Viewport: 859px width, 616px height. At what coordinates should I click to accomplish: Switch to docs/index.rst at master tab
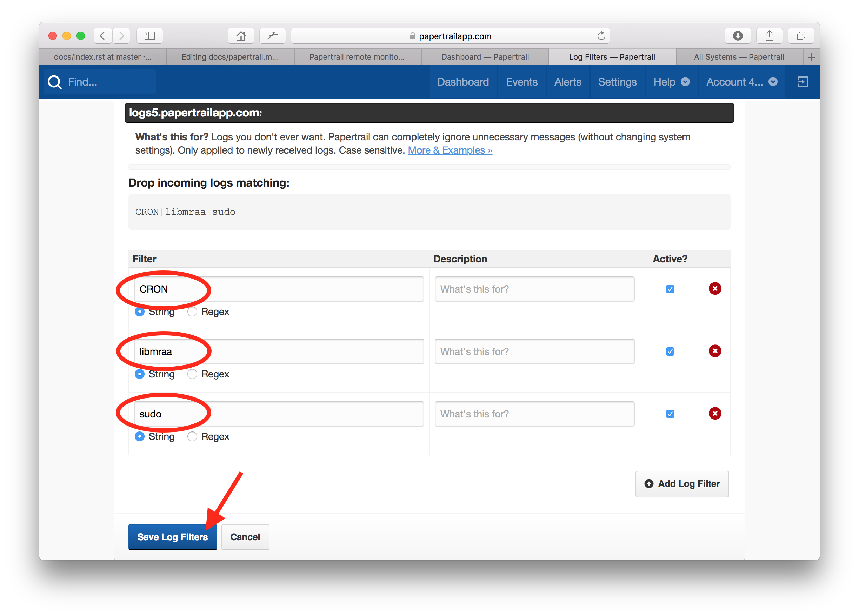click(x=103, y=57)
